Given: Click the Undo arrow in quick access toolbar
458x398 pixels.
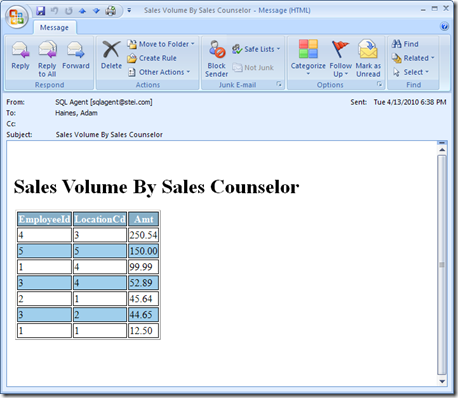Looking at the screenshot, I should (x=54, y=11).
